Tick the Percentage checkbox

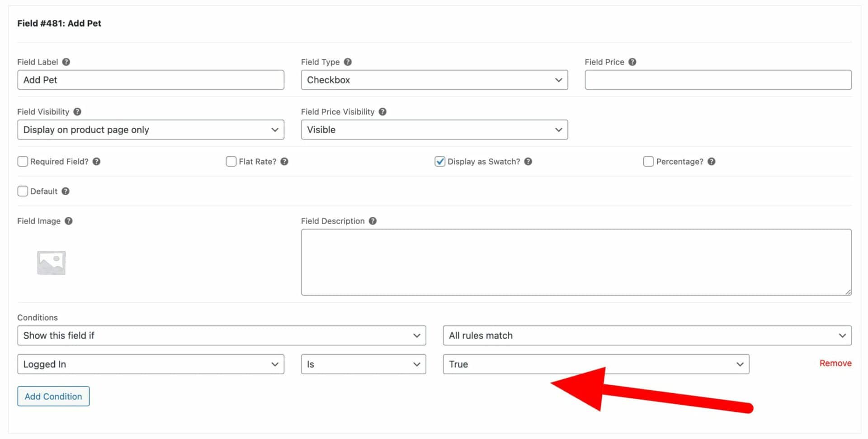point(648,161)
